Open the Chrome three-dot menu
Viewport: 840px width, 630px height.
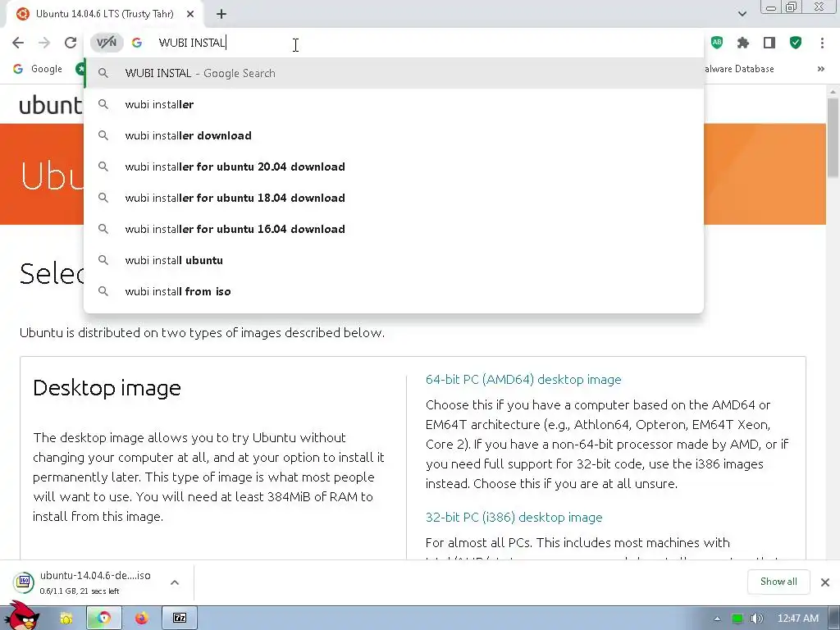point(822,43)
